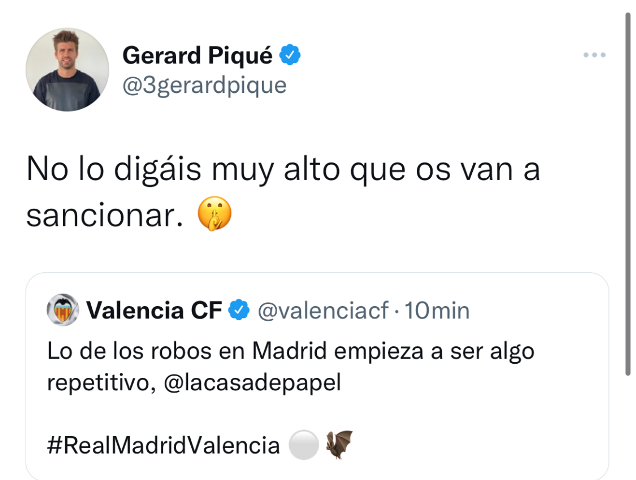Click the white circle emoji
This screenshot has height=480, width=636.
[303, 445]
